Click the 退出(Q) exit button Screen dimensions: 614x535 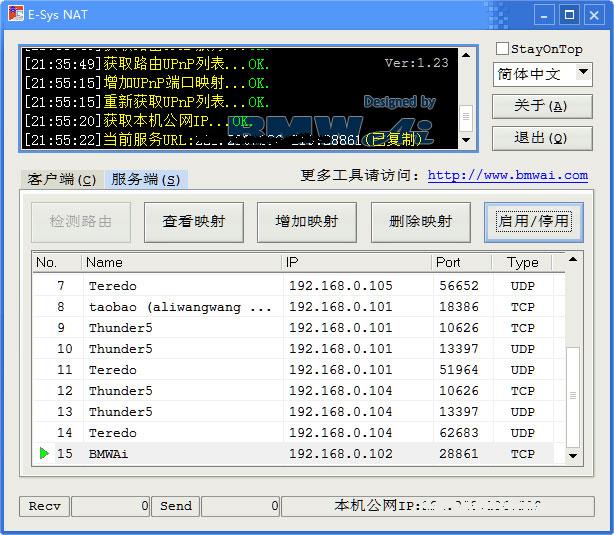[542, 138]
